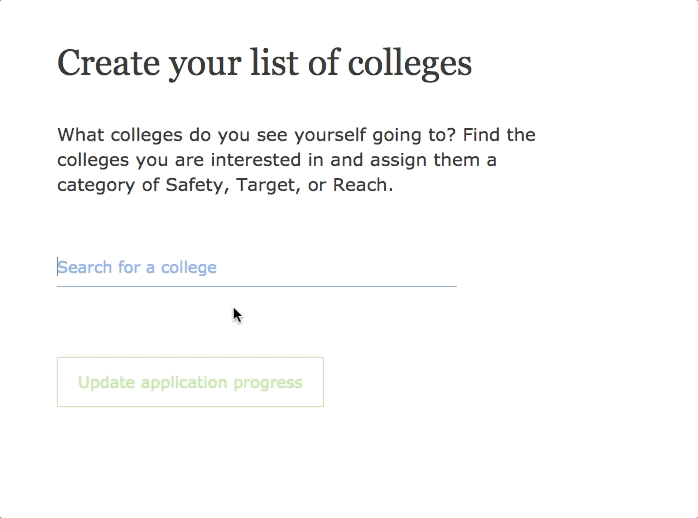
Task: Click the "Search for a college" input field
Action: tap(256, 267)
